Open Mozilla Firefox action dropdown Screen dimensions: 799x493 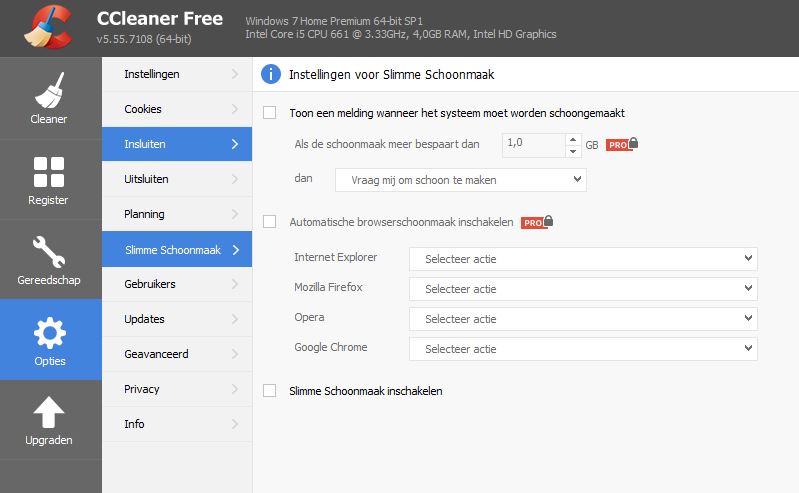point(583,289)
